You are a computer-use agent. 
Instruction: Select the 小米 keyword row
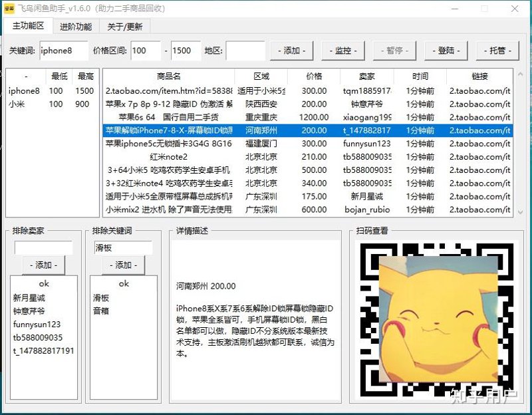53,104
